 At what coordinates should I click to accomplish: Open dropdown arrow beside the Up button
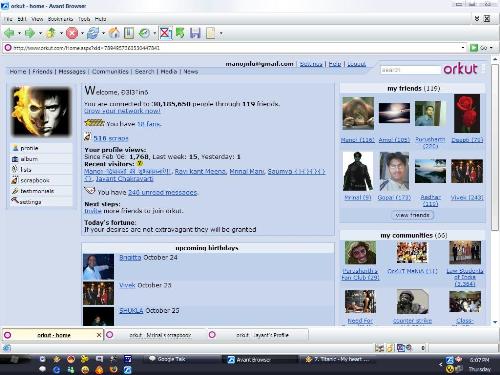(x=61, y=33)
